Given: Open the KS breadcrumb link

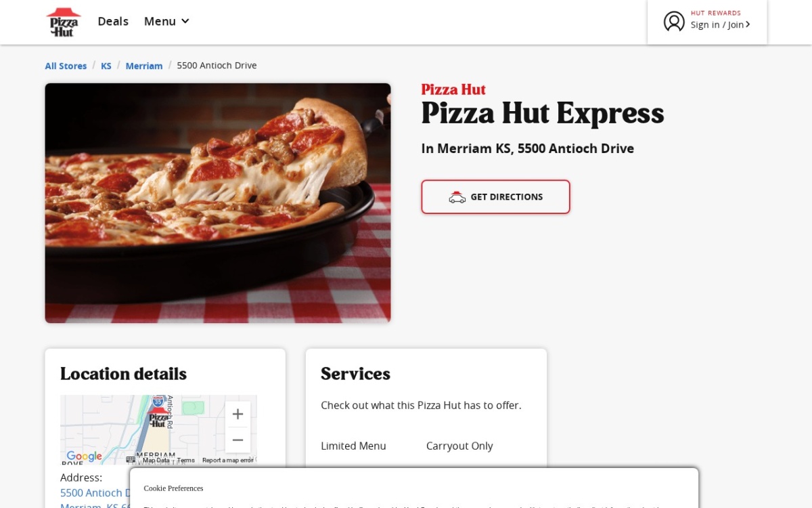Looking at the screenshot, I should click(x=106, y=66).
